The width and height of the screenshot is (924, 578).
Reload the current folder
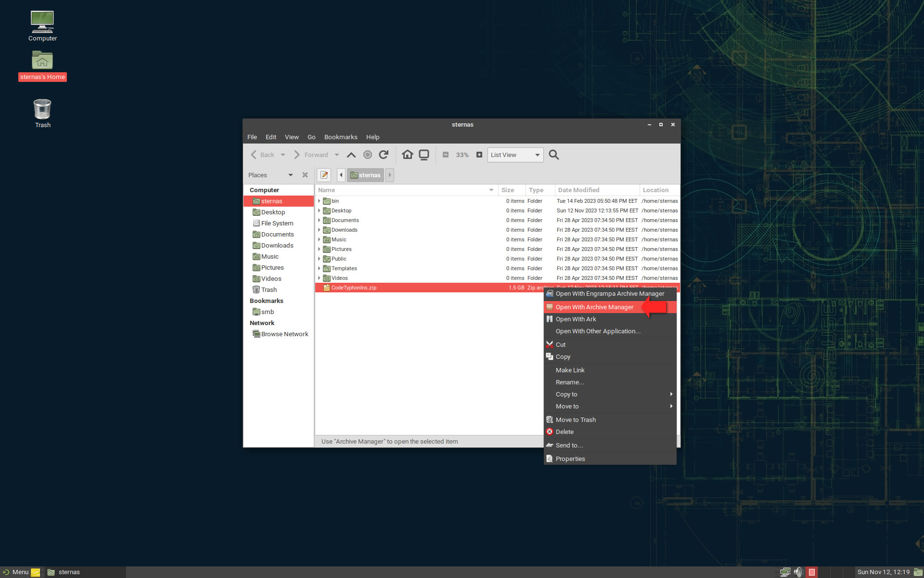pos(384,155)
